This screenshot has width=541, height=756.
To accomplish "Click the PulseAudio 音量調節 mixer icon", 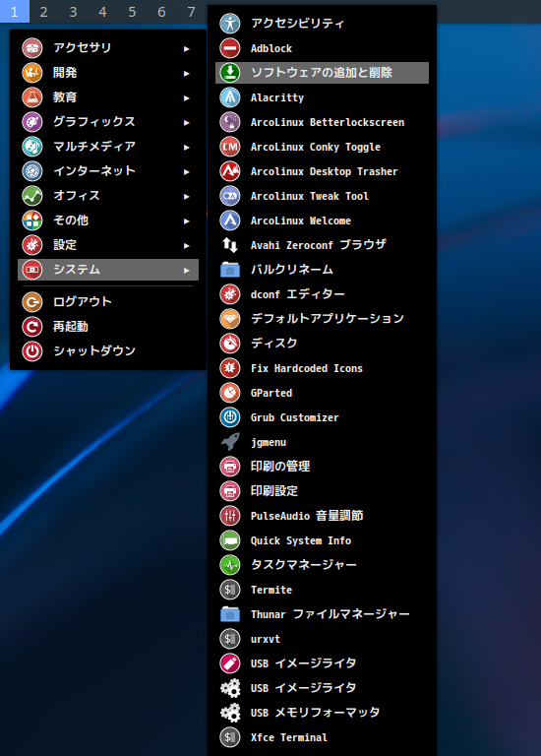I will tap(230, 516).
